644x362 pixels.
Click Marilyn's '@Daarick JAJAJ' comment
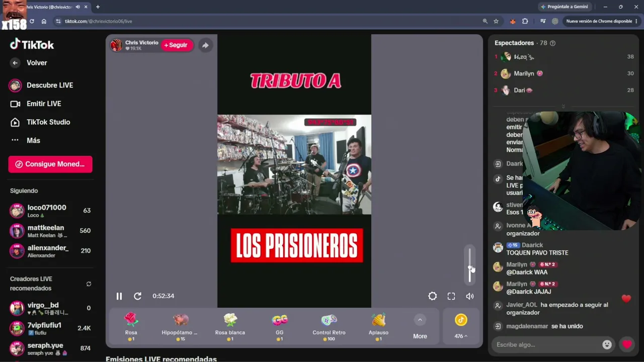point(528,292)
